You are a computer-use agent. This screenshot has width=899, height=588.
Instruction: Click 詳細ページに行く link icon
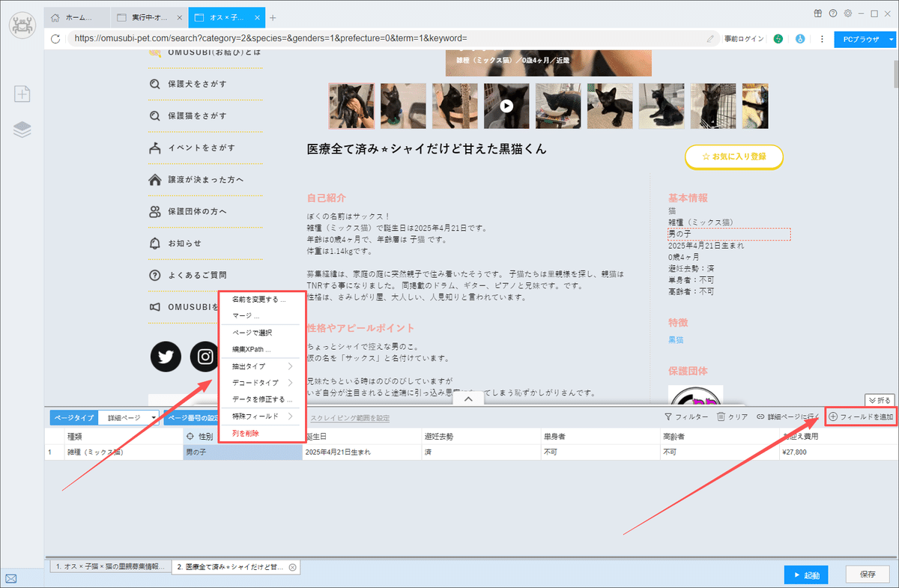pyautogui.click(x=788, y=416)
